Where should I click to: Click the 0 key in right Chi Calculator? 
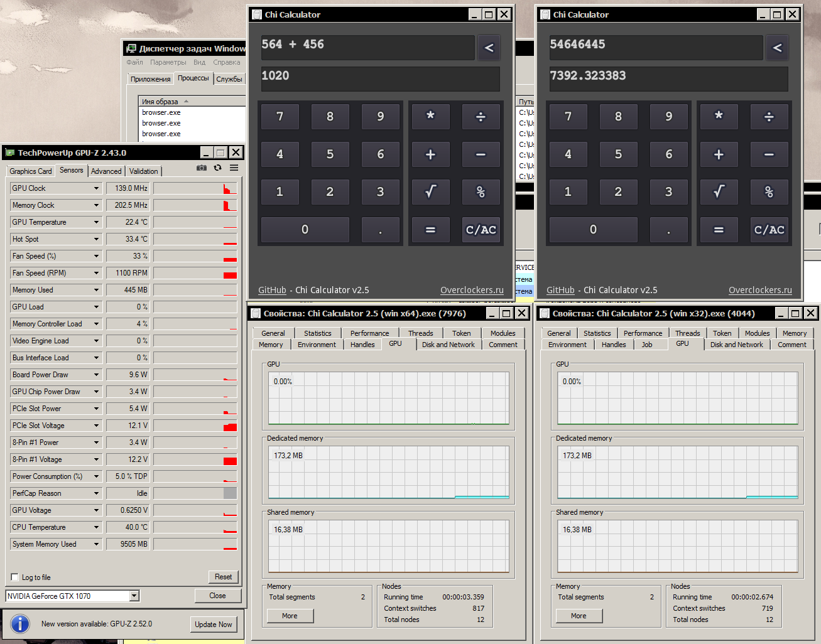tap(593, 230)
